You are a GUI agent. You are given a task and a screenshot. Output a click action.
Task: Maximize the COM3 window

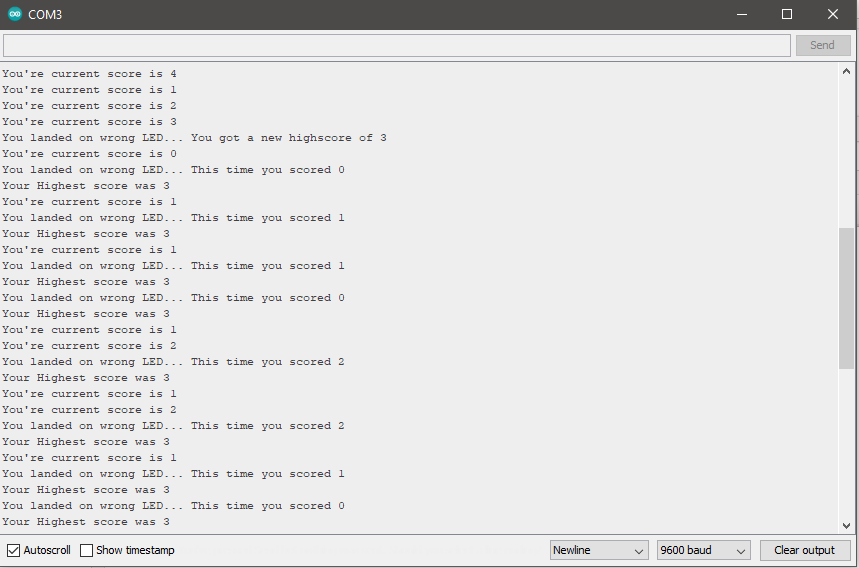coord(787,14)
